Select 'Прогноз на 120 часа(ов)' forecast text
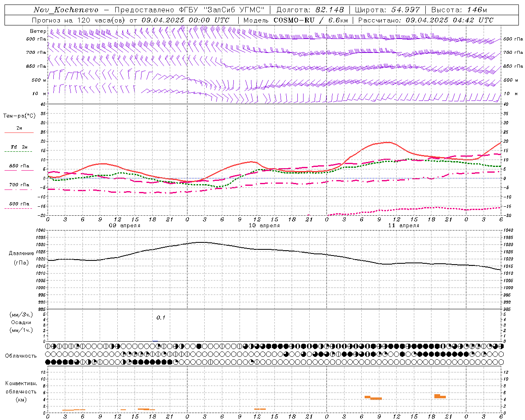The width and height of the screenshot is (525, 420). (79, 20)
